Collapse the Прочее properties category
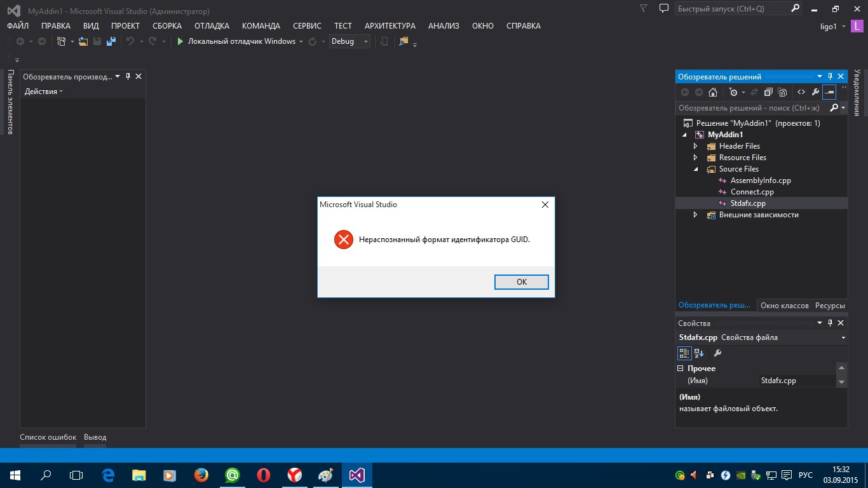868x488 pixels. point(681,369)
